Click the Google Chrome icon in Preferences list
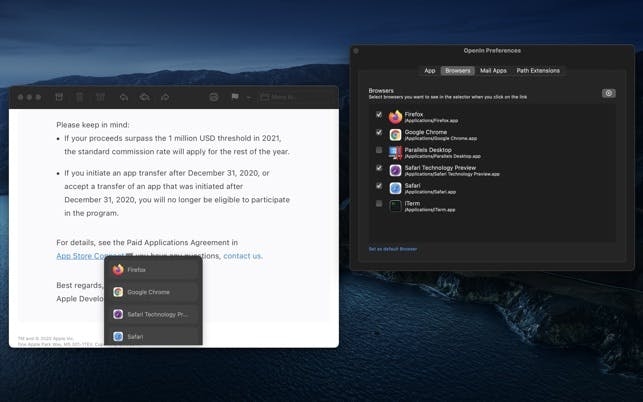This screenshot has height=402, width=643. [395, 135]
